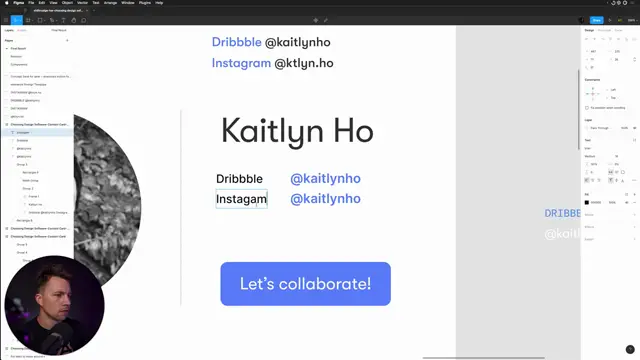Switch to the Assets tab
This screenshot has height=360, width=640.
(x=22, y=30)
